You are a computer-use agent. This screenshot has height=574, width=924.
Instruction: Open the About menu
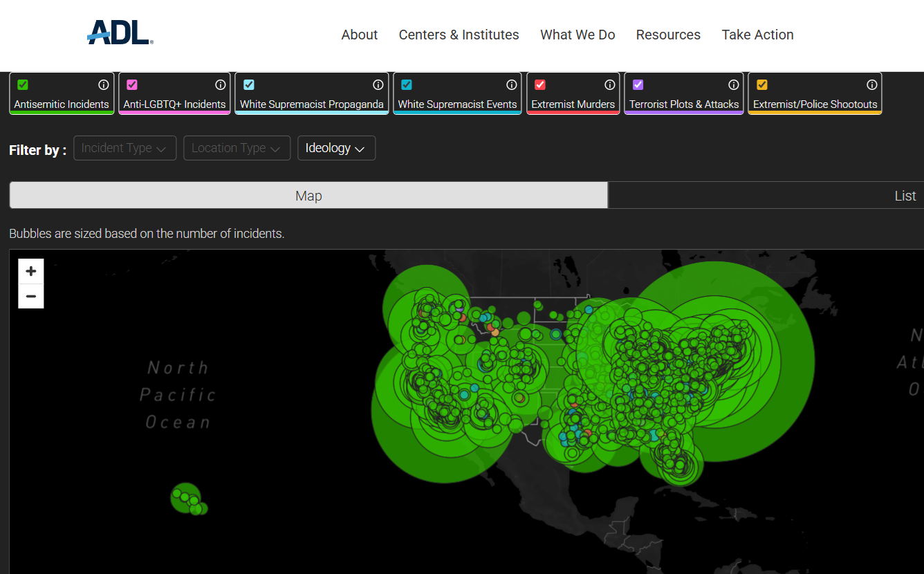(360, 35)
